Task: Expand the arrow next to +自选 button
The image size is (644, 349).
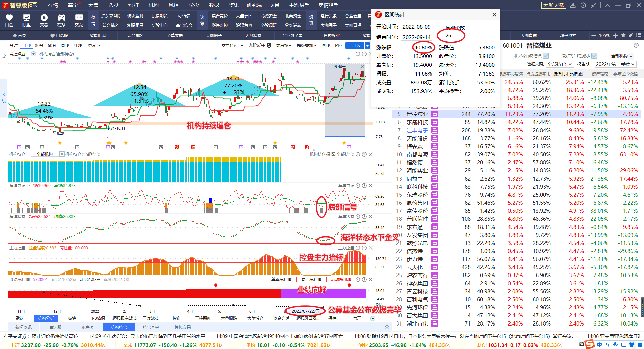Action: [x=367, y=45]
